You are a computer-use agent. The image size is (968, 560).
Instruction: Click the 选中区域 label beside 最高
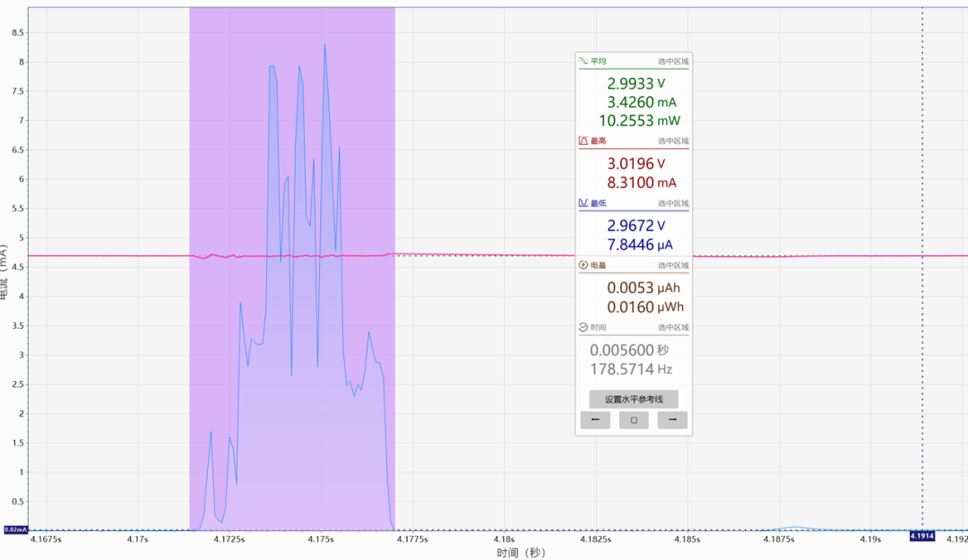point(673,141)
